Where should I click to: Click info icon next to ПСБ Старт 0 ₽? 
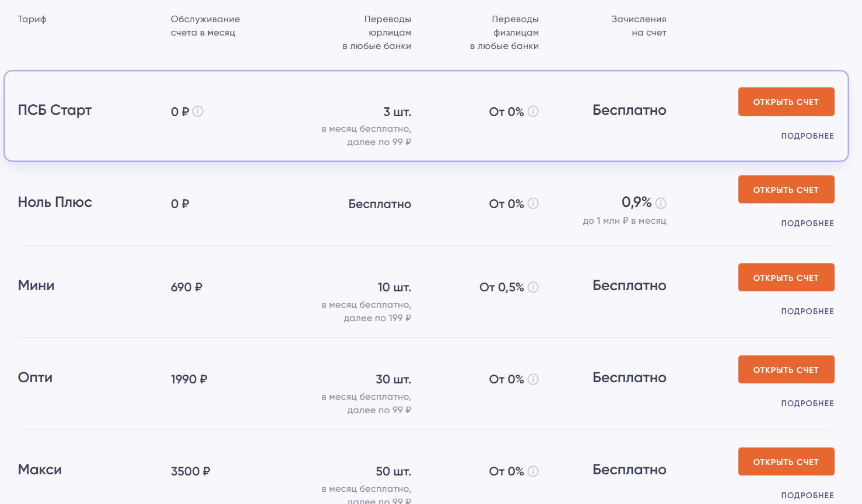coord(198,111)
